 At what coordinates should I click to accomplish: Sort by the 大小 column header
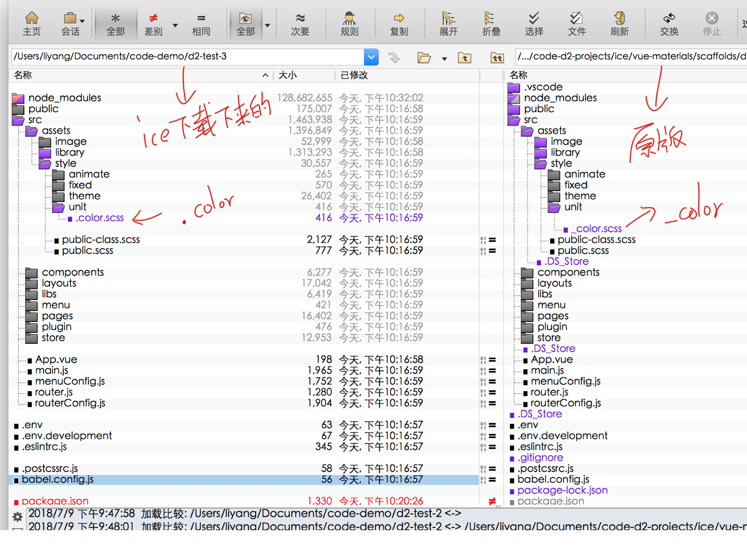click(x=288, y=75)
